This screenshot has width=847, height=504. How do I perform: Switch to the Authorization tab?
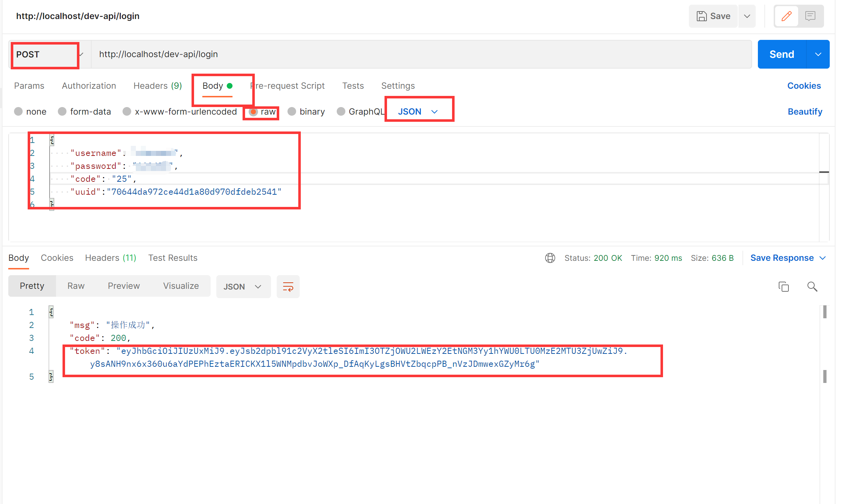[89, 86]
